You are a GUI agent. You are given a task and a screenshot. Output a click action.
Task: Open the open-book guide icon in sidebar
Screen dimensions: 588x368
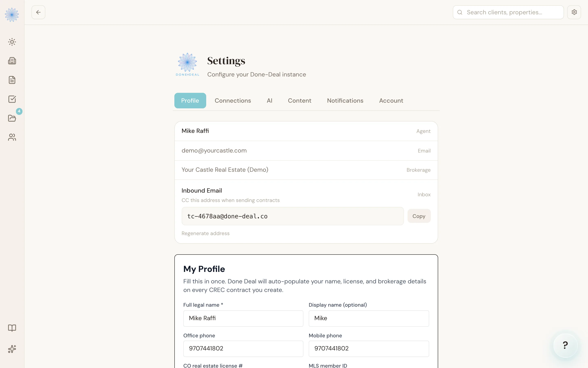(x=12, y=328)
